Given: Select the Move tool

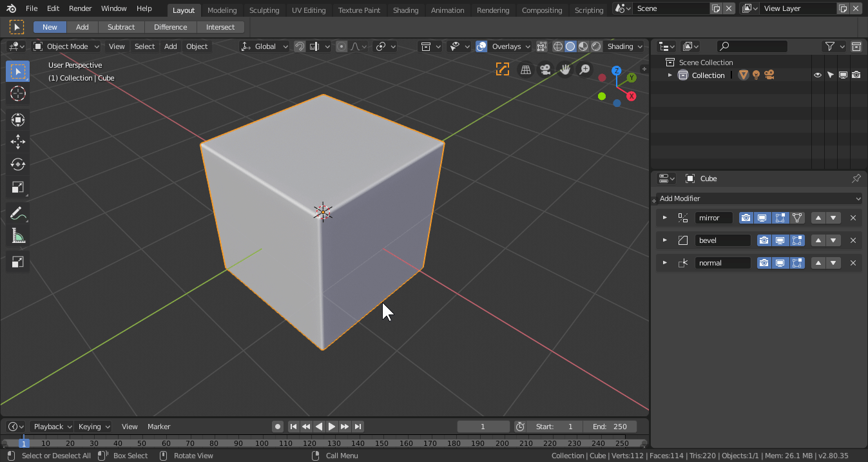Looking at the screenshot, I should (x=18, y=142).
